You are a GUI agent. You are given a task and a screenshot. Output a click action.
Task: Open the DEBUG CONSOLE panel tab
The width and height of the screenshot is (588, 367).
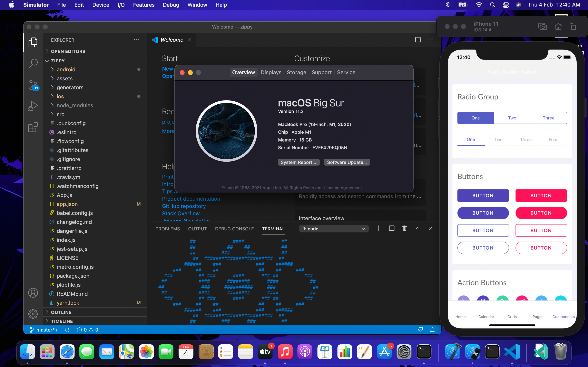234,229
